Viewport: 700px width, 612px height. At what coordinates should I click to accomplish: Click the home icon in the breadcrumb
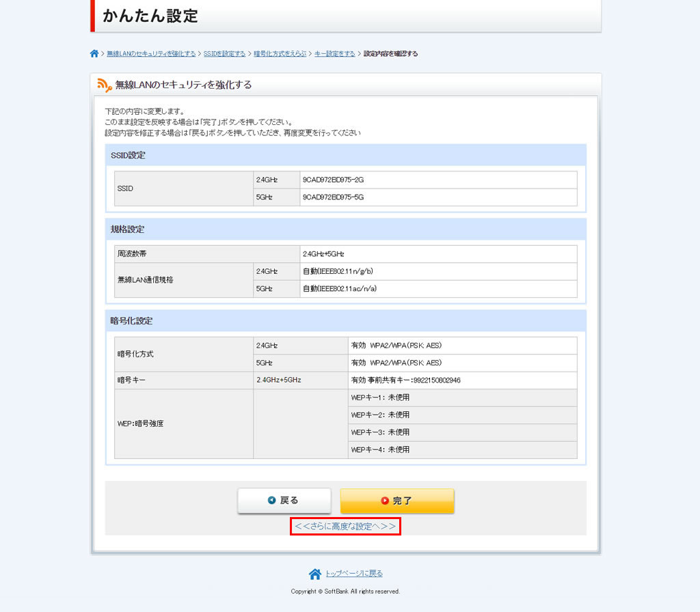pyautogui.click(x=94, y=53)
